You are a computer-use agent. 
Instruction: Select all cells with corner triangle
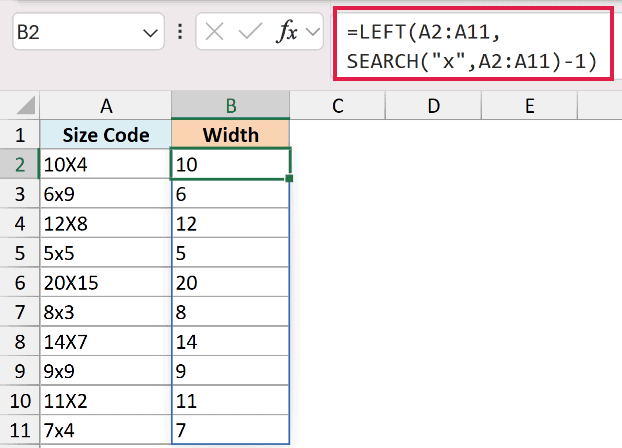coord(25,106)
